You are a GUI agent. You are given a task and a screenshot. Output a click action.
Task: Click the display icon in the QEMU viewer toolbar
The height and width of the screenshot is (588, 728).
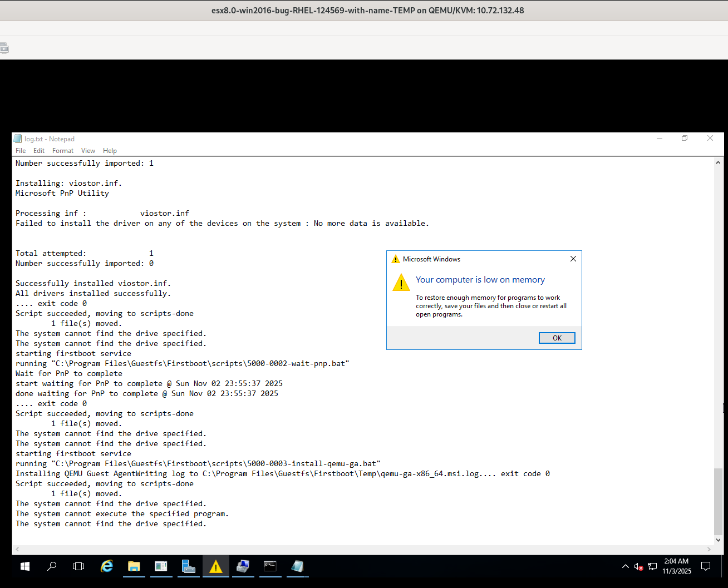coord(4,48)
